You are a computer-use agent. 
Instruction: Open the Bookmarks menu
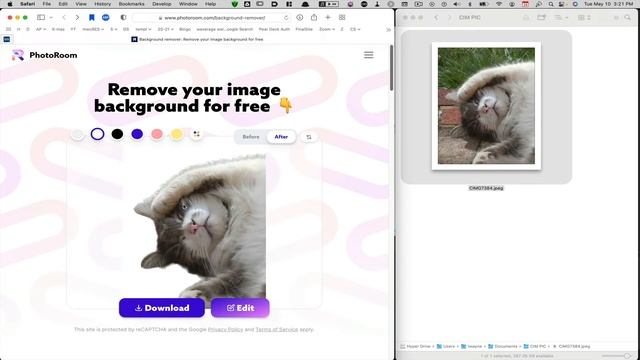pos(131,4)
